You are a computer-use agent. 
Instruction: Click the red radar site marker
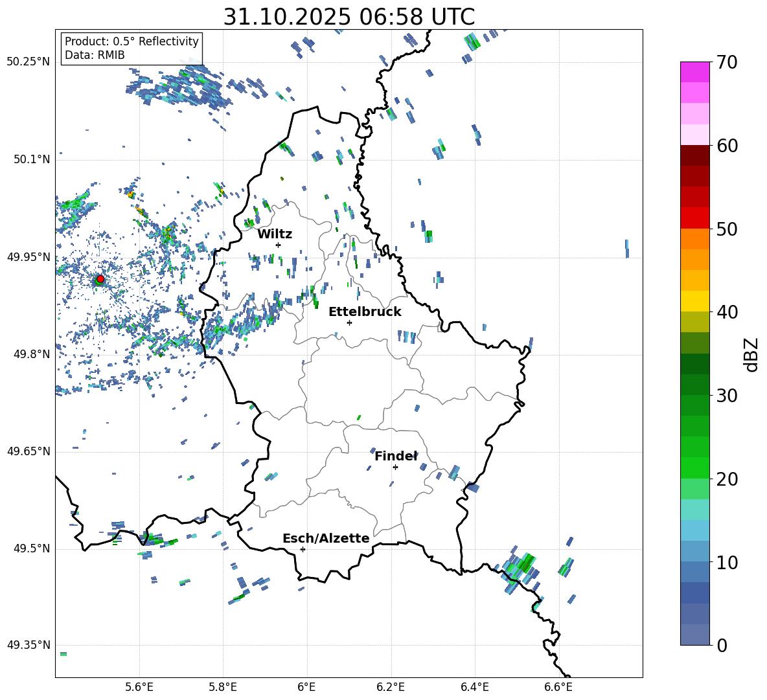(x=100, y=279)
